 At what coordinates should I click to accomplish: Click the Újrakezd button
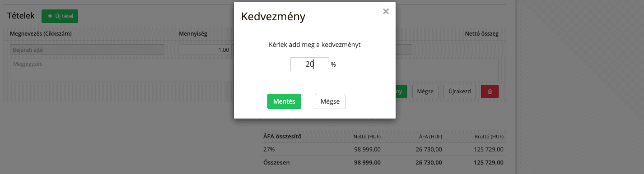click(x=460, y=92)
